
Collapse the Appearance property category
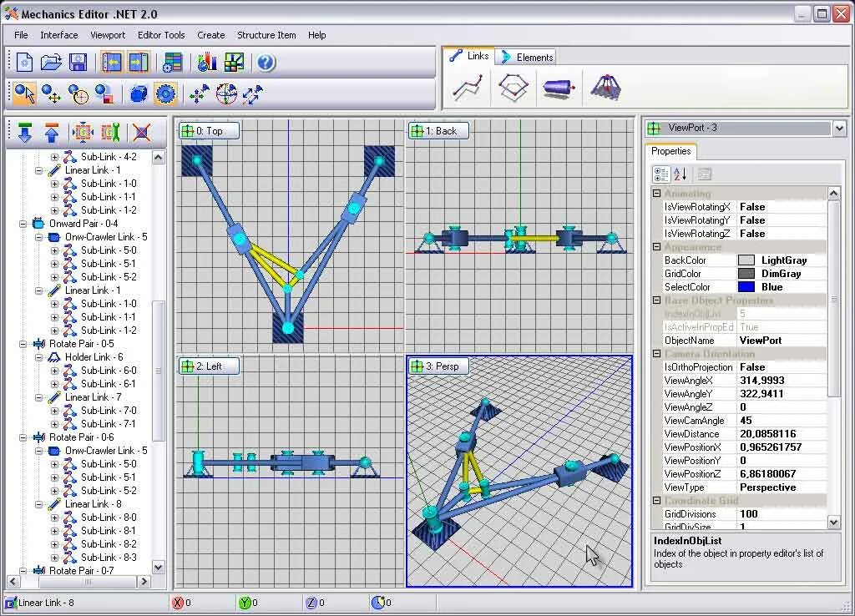pyautogui.click(x=657, y=247)
